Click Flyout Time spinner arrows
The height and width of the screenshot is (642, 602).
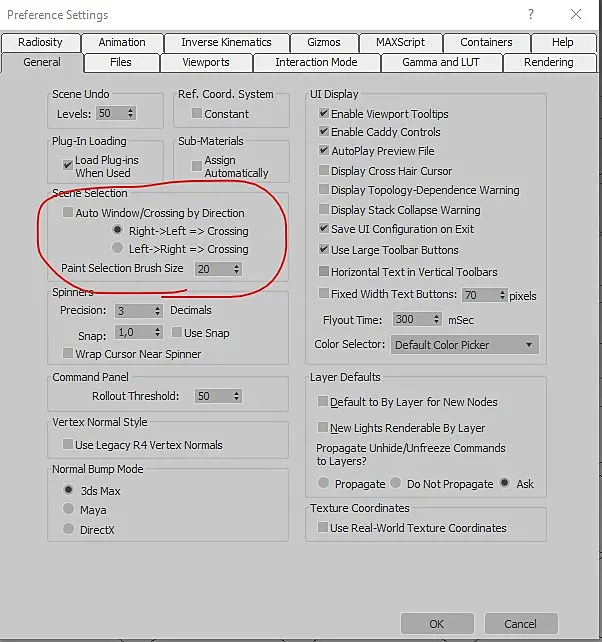[437, 319]
